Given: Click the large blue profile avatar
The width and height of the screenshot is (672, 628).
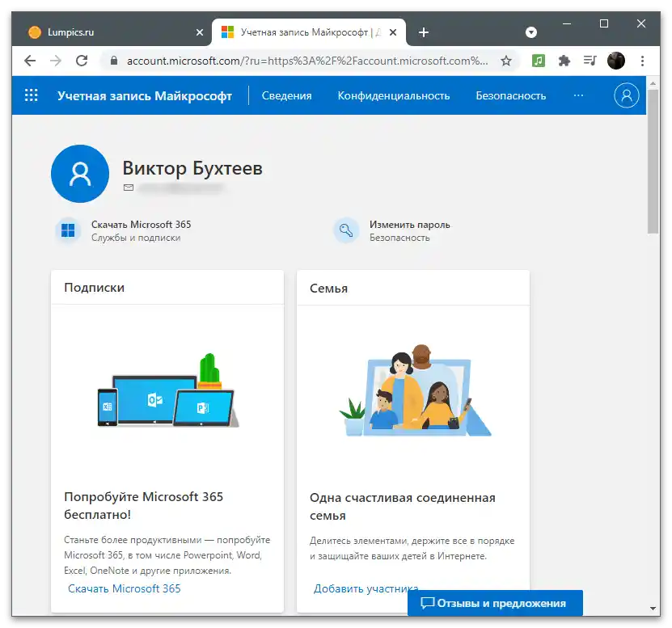Looking at the screenshot, I should (x=80, y=174).
